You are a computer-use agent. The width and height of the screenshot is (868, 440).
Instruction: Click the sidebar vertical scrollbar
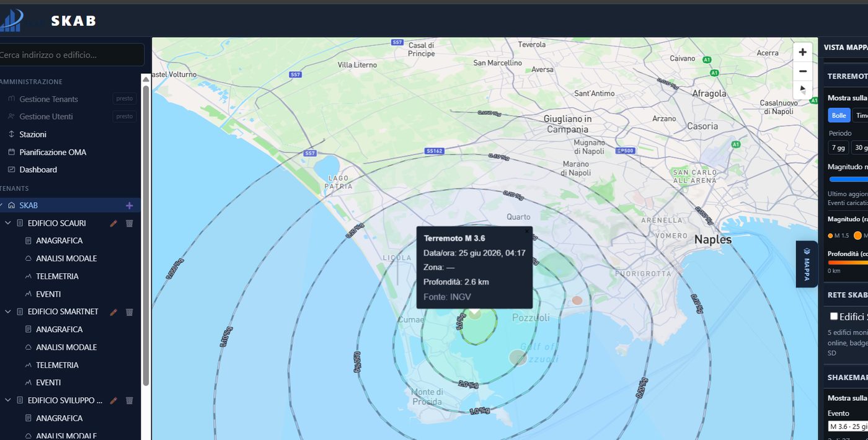coord(146,235)
